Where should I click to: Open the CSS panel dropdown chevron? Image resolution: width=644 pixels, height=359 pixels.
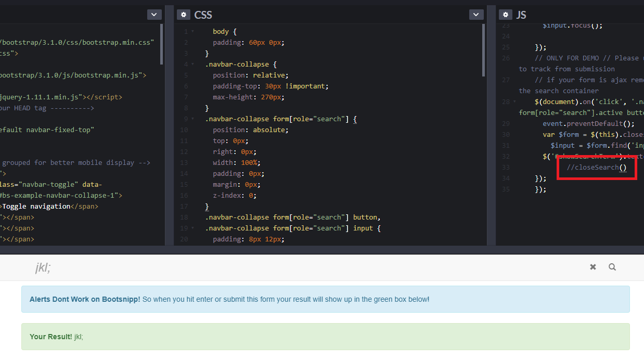476,15
